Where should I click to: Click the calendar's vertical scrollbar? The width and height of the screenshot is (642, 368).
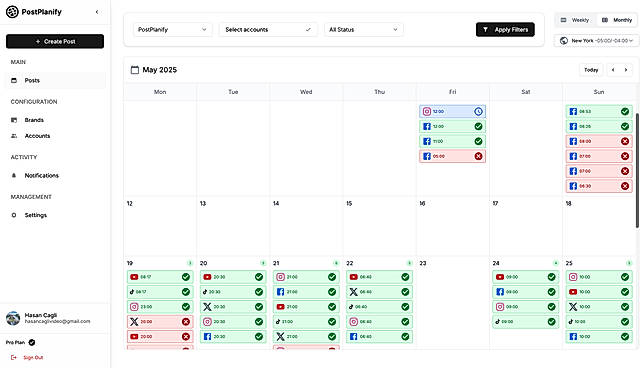637,170
